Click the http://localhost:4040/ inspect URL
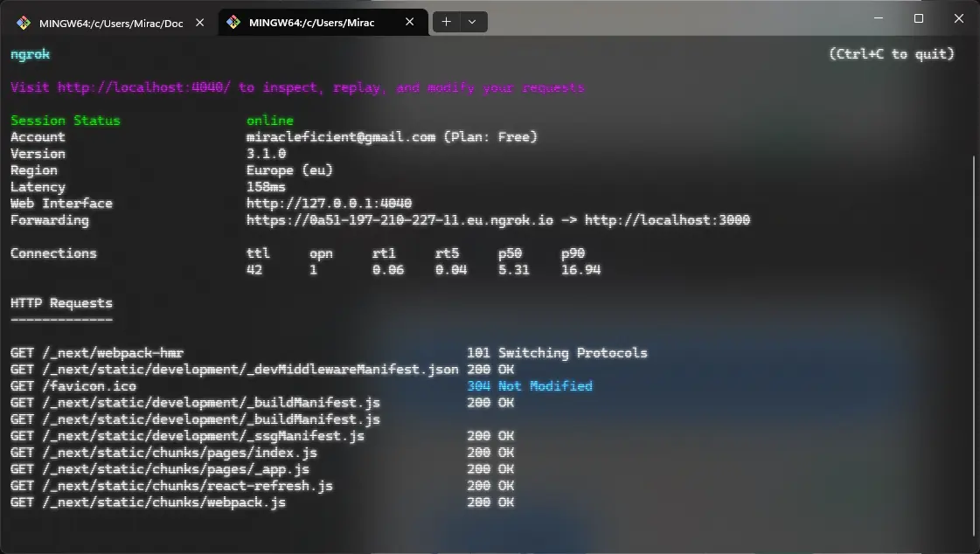 [143, 87]
